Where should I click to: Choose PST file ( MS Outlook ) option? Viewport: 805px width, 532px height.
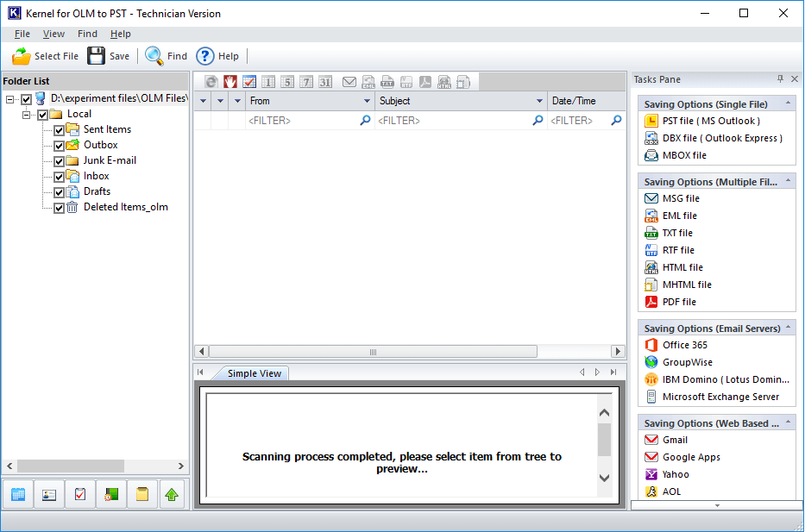[701, 121]
